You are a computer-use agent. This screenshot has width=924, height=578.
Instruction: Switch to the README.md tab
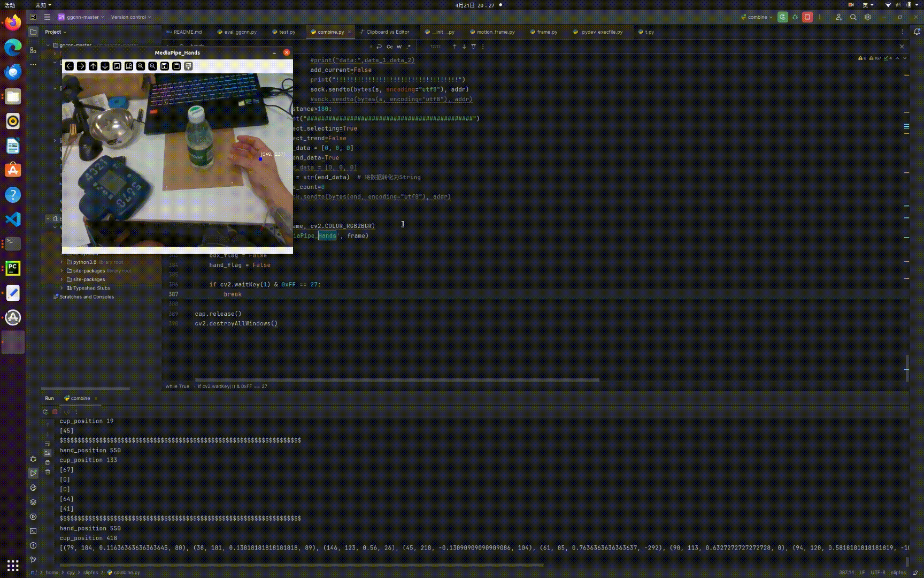[x=184, y=32]
